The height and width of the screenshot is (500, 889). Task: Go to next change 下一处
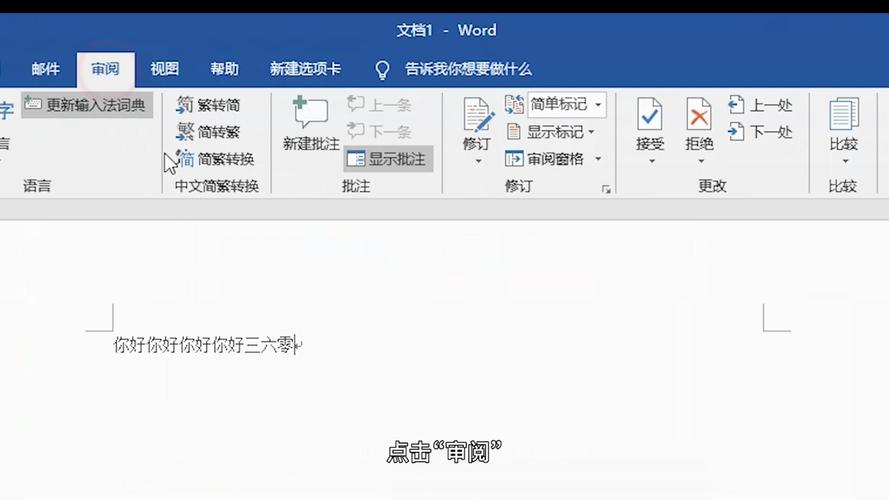[x=760, y=132]
